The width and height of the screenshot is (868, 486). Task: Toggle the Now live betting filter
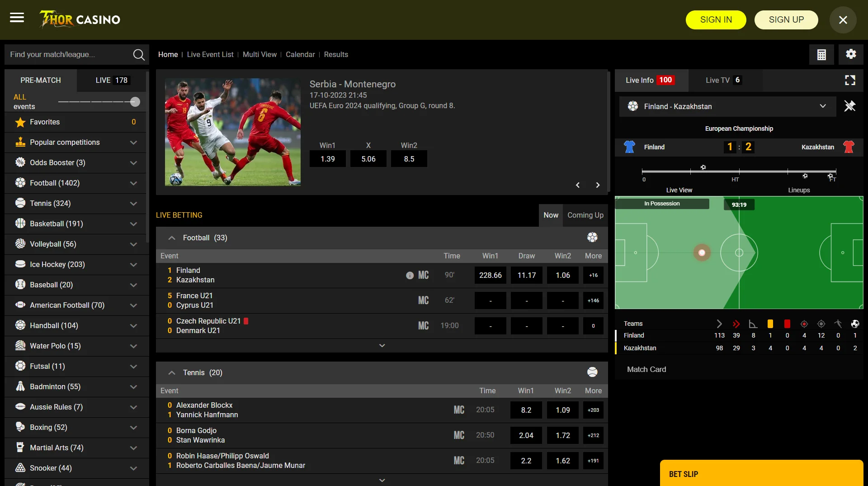(x=551, y=215)
